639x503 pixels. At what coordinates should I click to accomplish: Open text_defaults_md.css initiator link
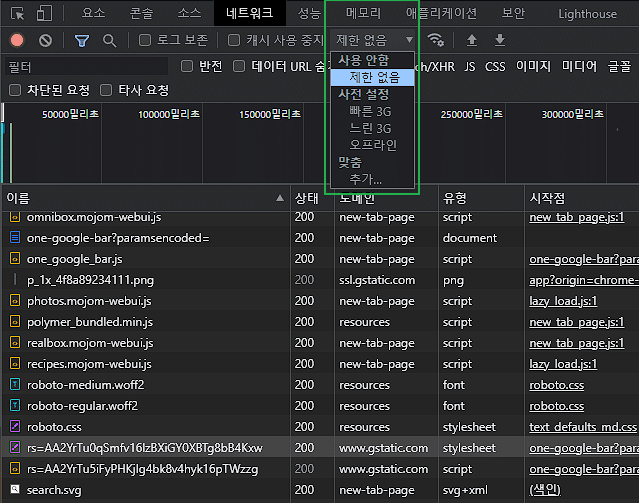click(x=583, y=427)
